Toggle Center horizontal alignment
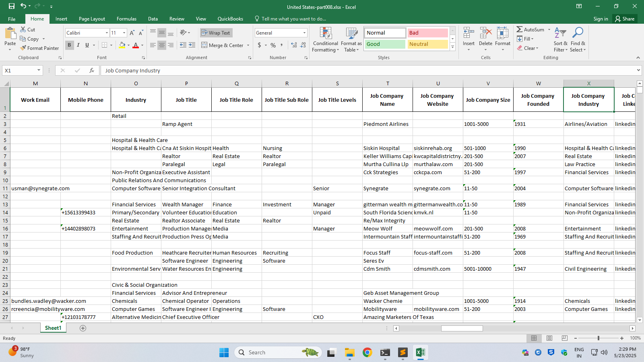 pos(162,45)
